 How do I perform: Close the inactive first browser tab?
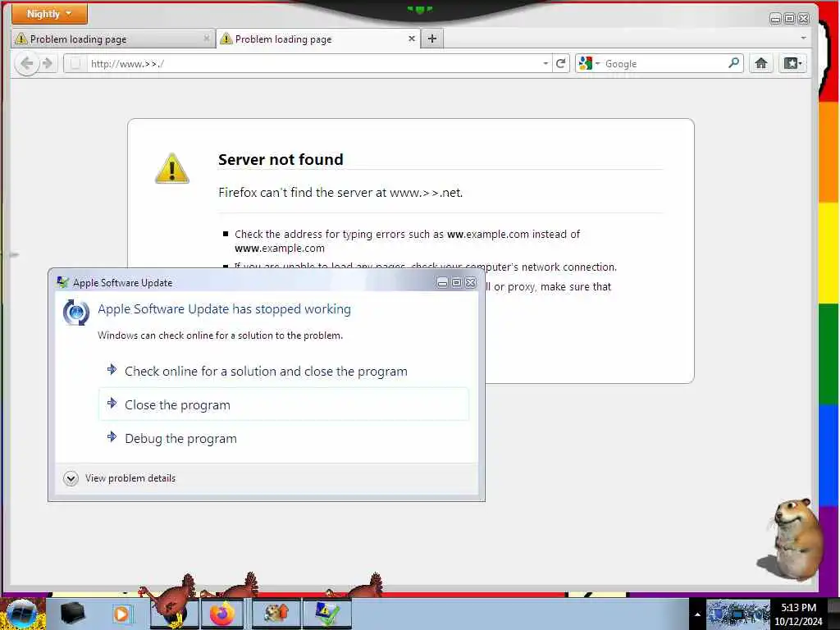click(x=206, y=39)
